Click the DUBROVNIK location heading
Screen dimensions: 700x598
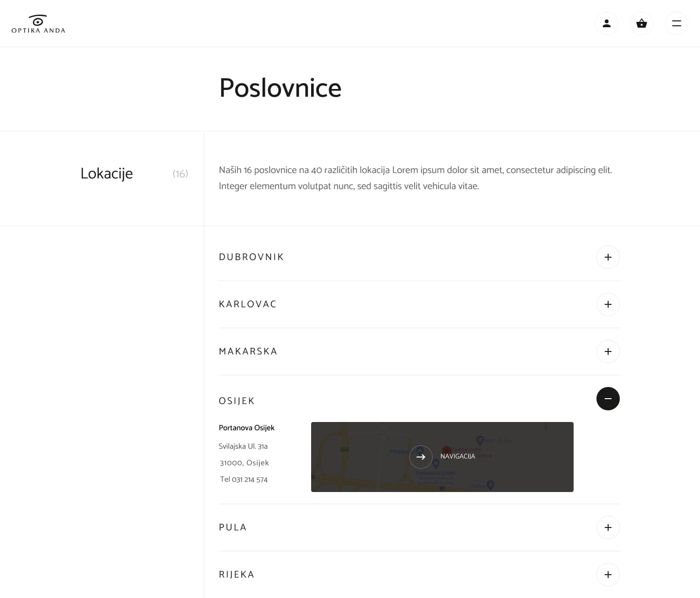pyautogui.click(x=251, y=257)
